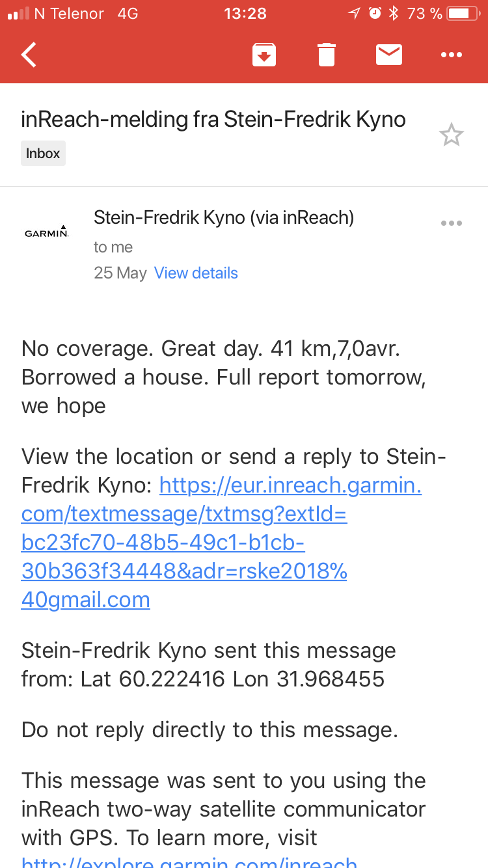Viewport: 488px width, 868px height.
Task: Tap the Inbox label tag
Action: point(43,154)
